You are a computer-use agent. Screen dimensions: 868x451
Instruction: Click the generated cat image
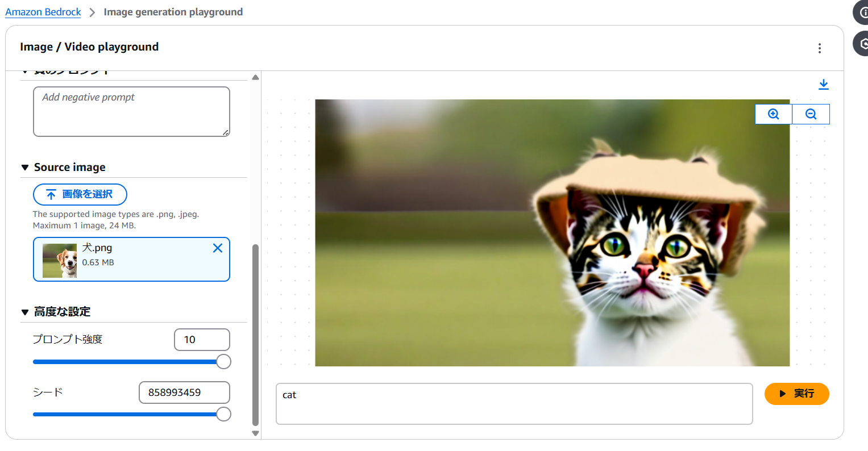click(x=552, y=233)
